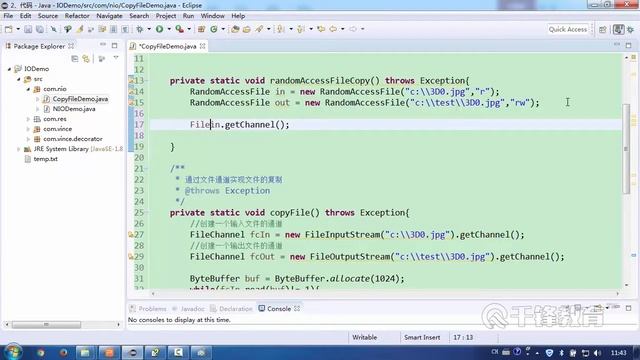Click the New file toolbar icon
The image size is (640, 360).
tap(9, 29)
